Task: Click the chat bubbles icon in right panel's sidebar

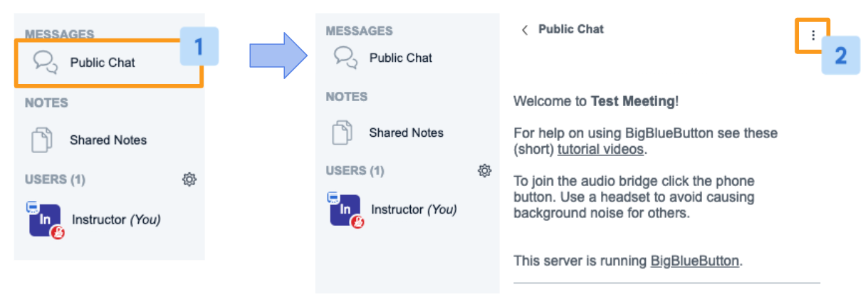Action: pos(346,58)
